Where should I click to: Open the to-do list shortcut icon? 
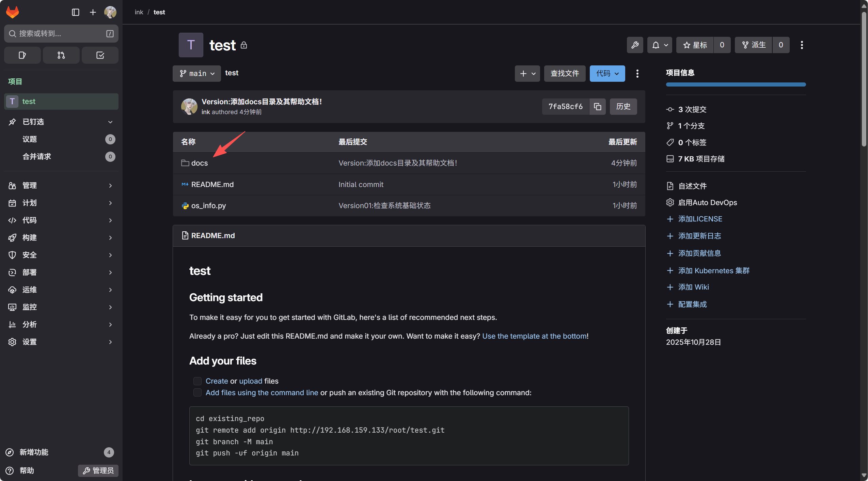[x=100, y=55]
